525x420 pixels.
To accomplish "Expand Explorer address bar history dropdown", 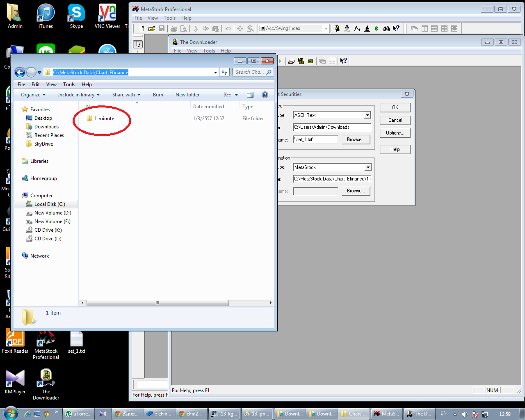I will coord(215,73).
